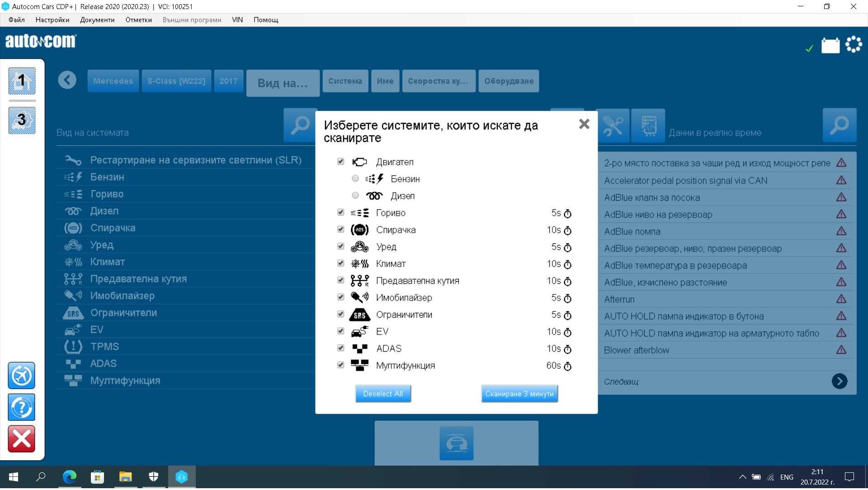
Task: Click the spinning dots activity icon
Action: tap(854, 44)
